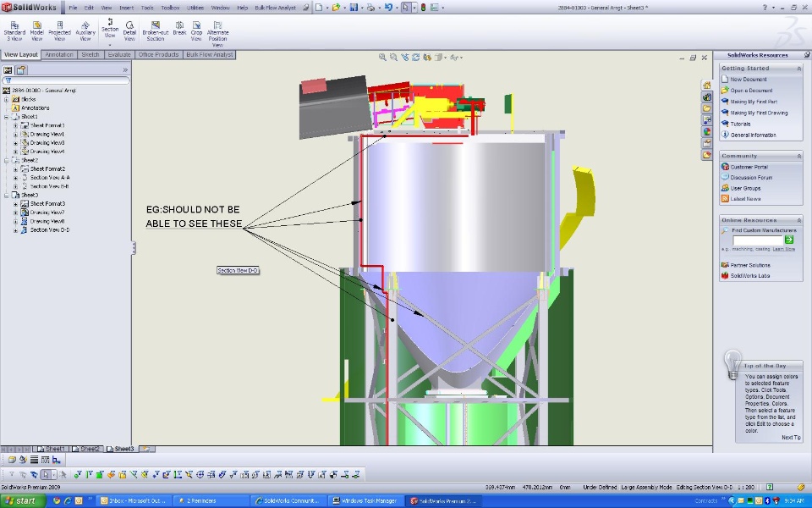The image size is (812, 508).
Task: Click the Find Custom Manufacturers search field
Action: click(758, 240)
